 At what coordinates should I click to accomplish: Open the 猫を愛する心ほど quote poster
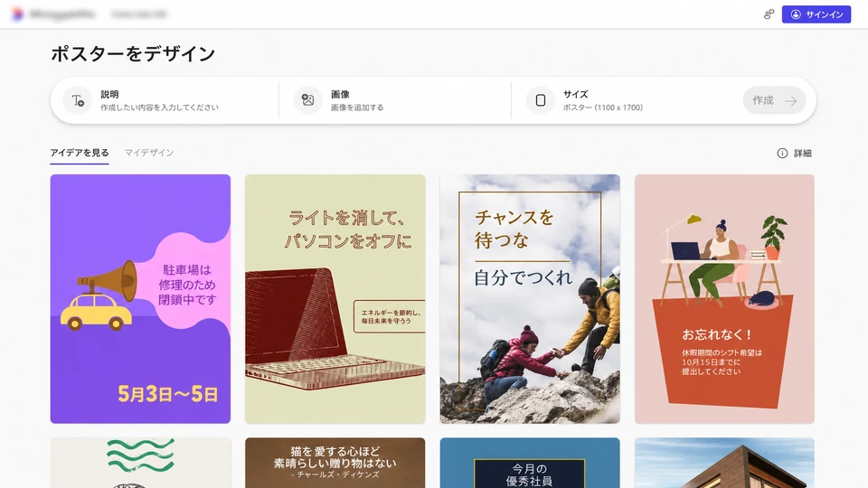(335, 463)
